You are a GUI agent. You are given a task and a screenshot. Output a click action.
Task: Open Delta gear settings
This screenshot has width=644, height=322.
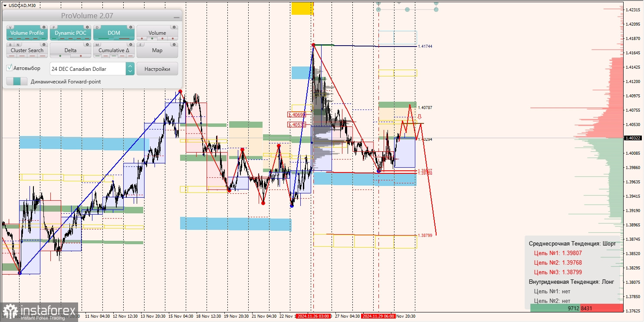[87, 44]
